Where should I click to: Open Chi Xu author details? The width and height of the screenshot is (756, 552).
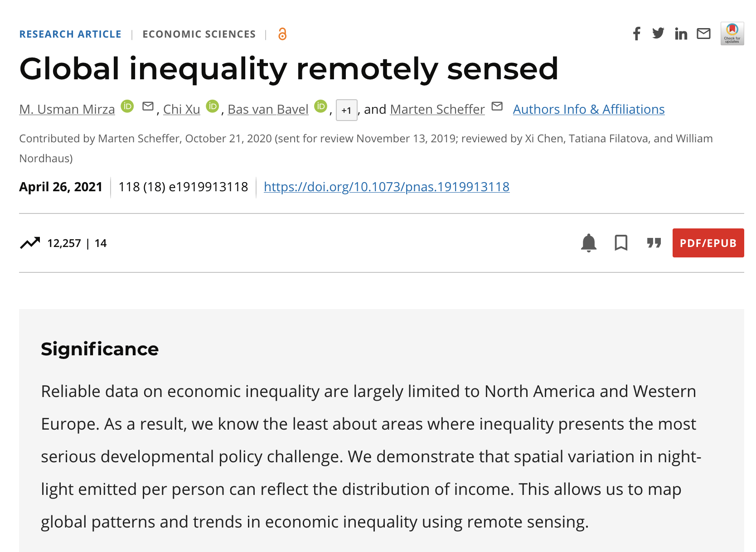click(181, 109)
